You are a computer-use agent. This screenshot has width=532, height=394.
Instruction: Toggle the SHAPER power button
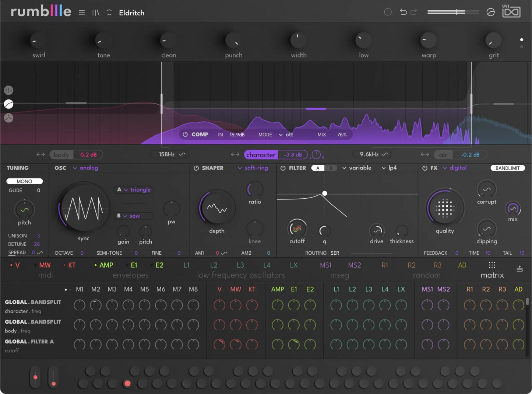[196, 168]
